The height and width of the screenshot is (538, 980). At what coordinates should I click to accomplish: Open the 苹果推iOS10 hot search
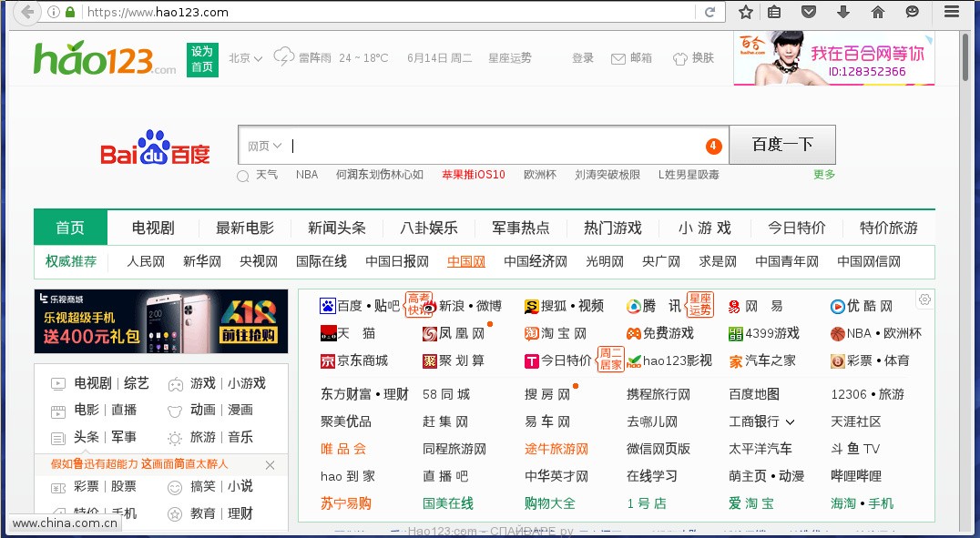[473, 175]
